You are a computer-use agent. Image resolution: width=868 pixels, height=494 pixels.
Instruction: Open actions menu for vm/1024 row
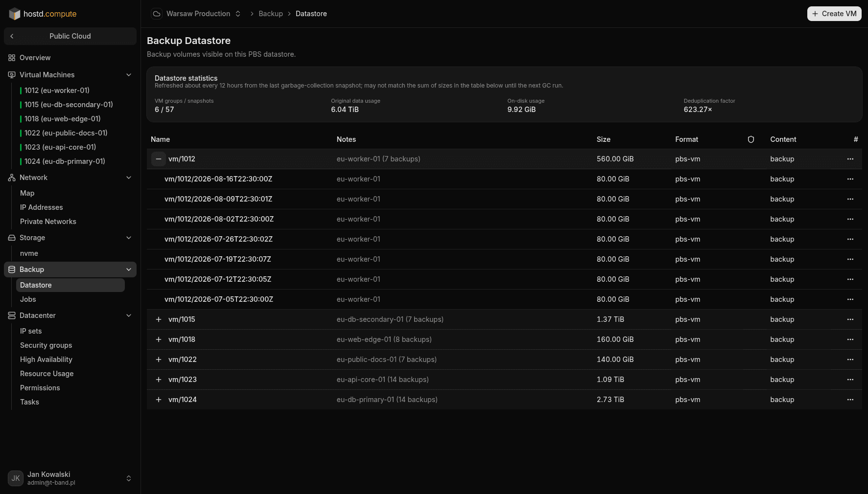[x=850, y=400]
